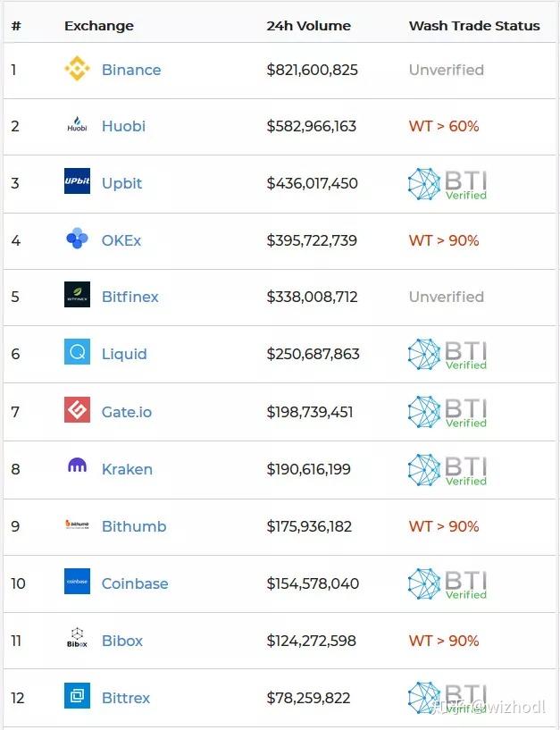Click Huobi's WT > 60% status
This screenshot has width=560, height=730.
444,126
